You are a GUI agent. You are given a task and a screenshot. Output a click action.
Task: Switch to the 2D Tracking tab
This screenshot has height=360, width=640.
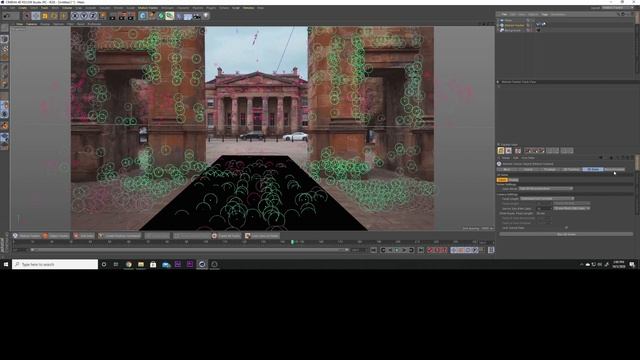click(x=571, y=169)
